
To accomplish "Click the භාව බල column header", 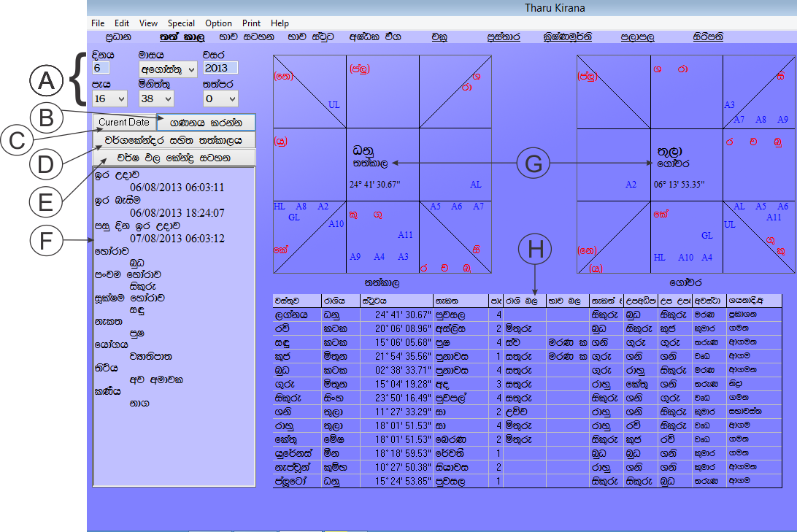I will [x=567, y=301].
